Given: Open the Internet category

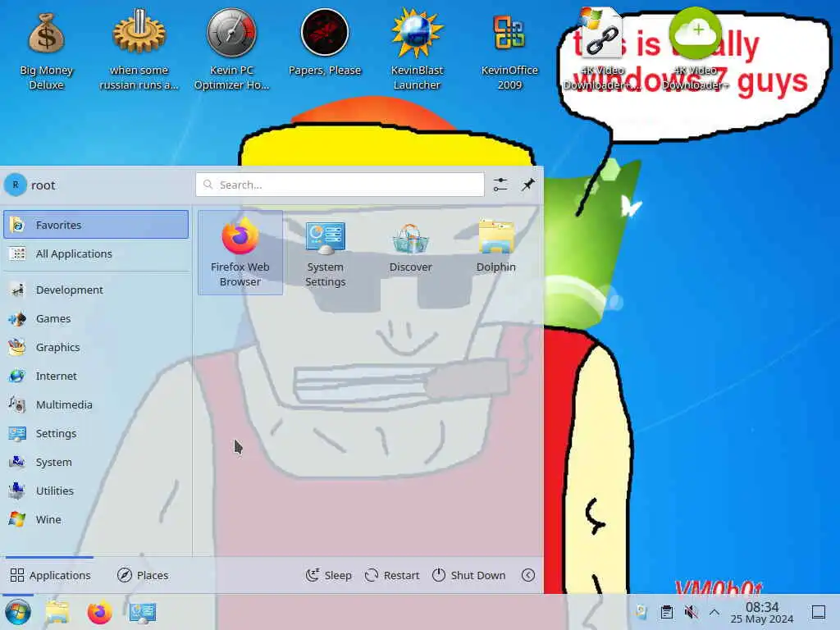Looking at the screenshot, I should click(x=96, y=376).
